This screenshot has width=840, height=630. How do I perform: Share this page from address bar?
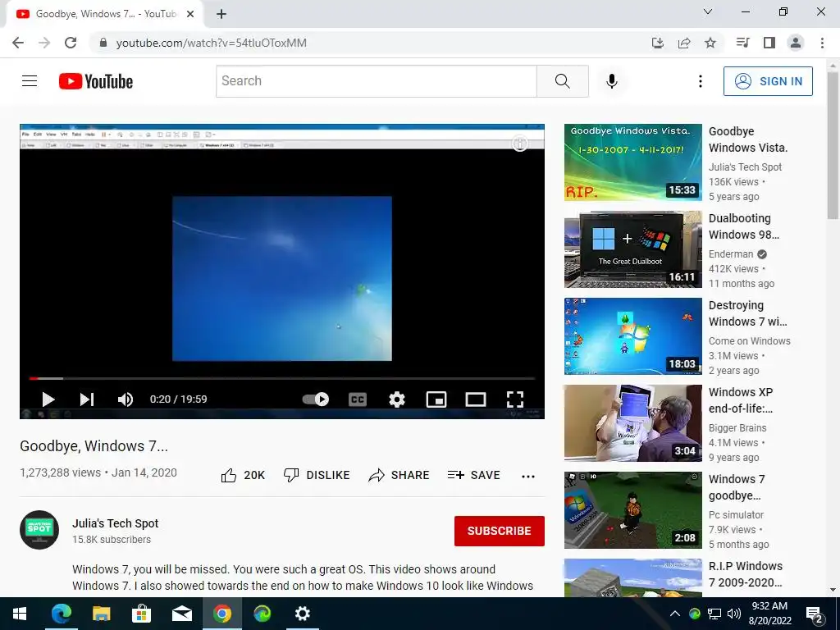click(684, 43)
